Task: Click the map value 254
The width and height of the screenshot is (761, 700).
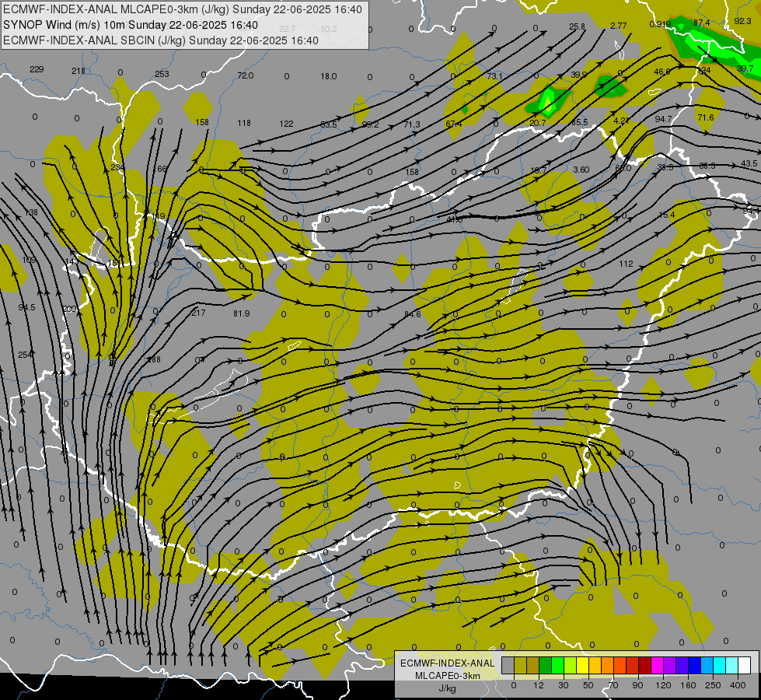Action: (x=25, y=355)
